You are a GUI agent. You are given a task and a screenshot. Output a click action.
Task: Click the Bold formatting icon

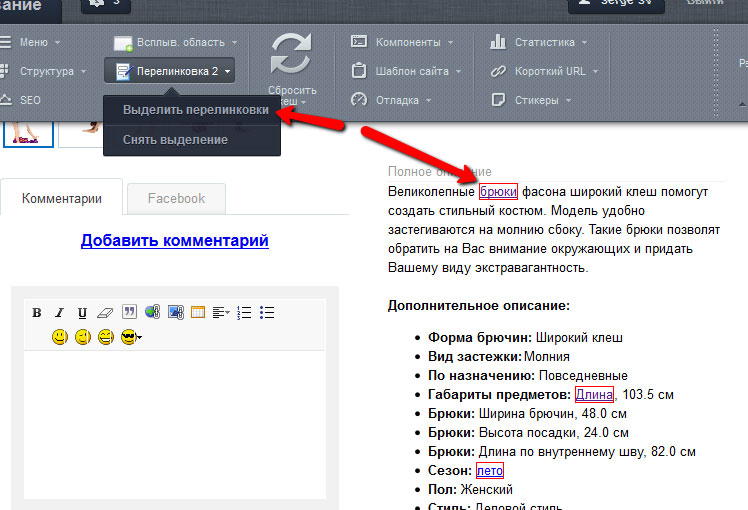(37, 312)
